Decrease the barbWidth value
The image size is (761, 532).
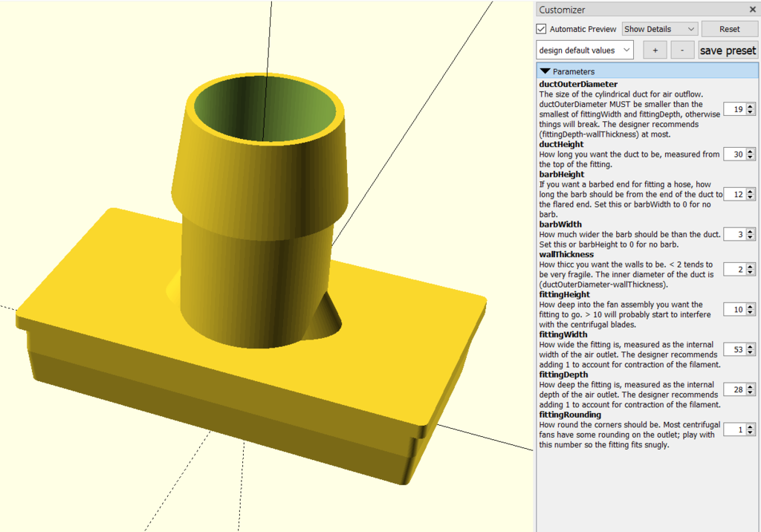point(748,237)
